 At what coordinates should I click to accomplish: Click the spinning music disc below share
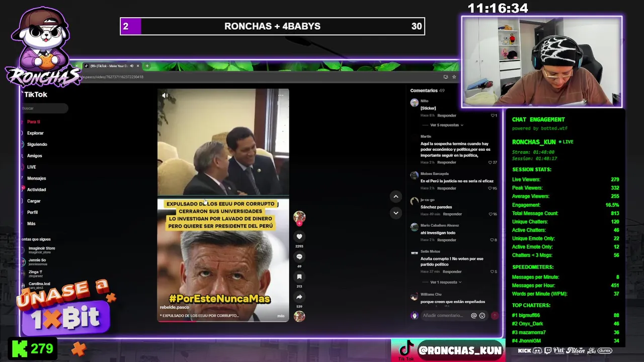pos(299,316)
